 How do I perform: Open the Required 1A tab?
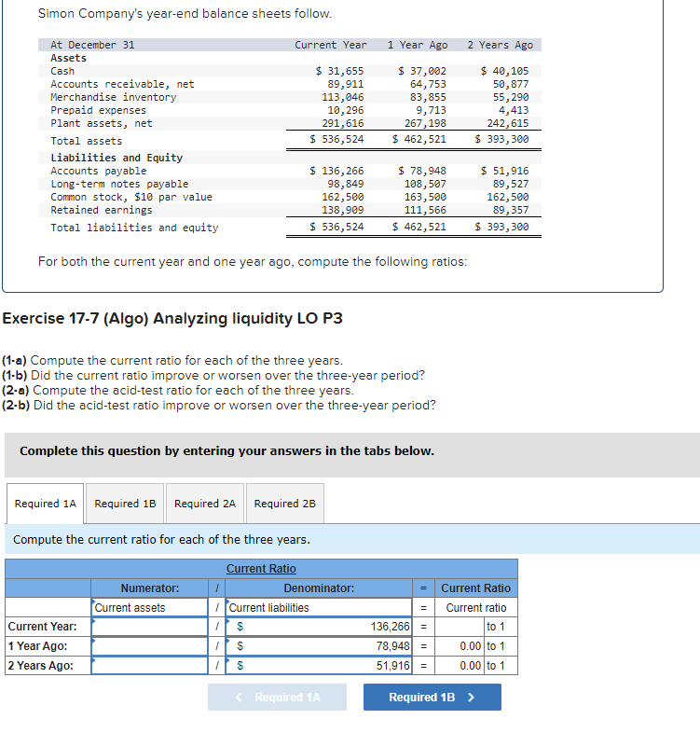[45, 504]
